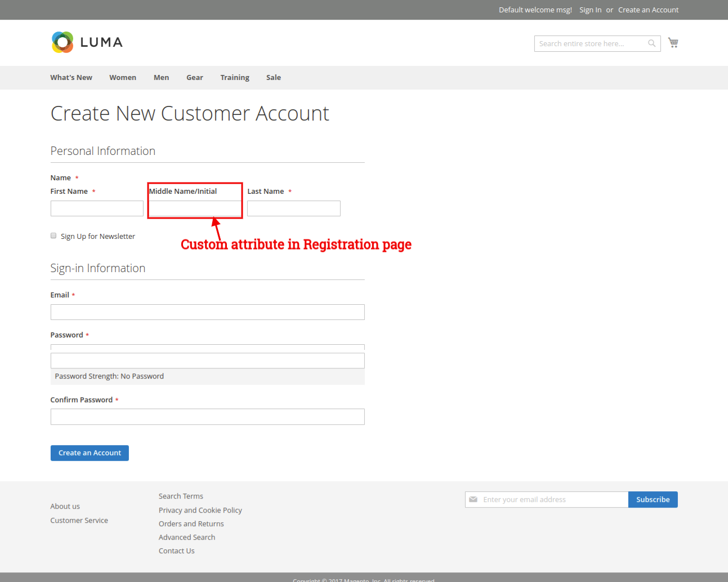Viewport: 728px width, 582px height.
Task: Click the Subscribe button
Action: tap(653, 500)
